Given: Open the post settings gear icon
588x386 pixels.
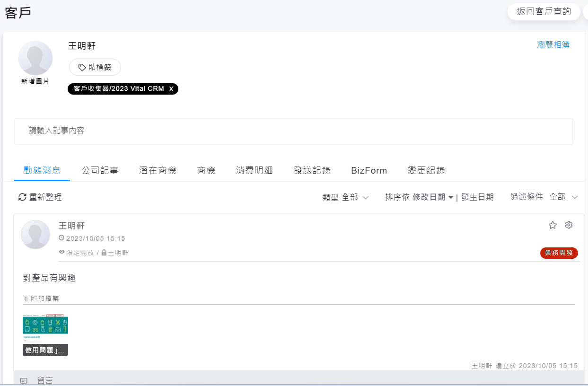Looking at the screenshot, I should click(x=569, y=225).
